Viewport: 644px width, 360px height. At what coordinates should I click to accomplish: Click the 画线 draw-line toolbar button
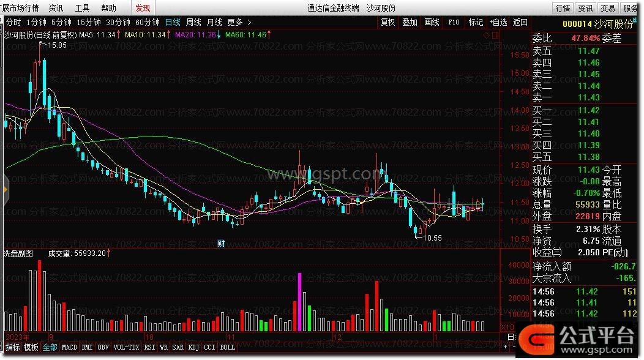coord(432,22)
